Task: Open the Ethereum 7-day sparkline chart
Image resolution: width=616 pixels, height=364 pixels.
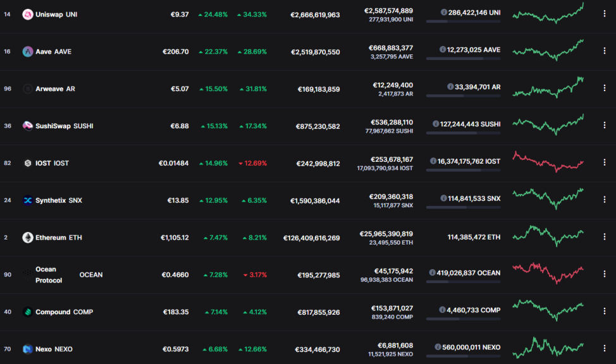Action: pos(548,236)
